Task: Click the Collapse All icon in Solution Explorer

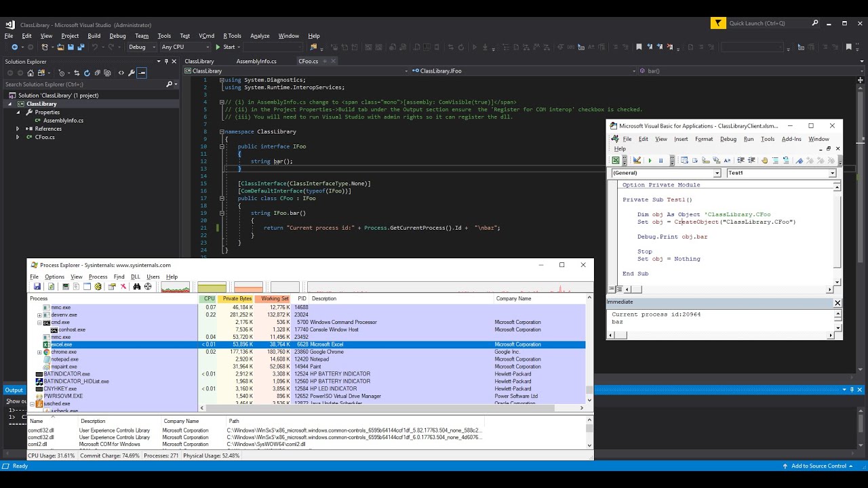Action: coord(97,73)
